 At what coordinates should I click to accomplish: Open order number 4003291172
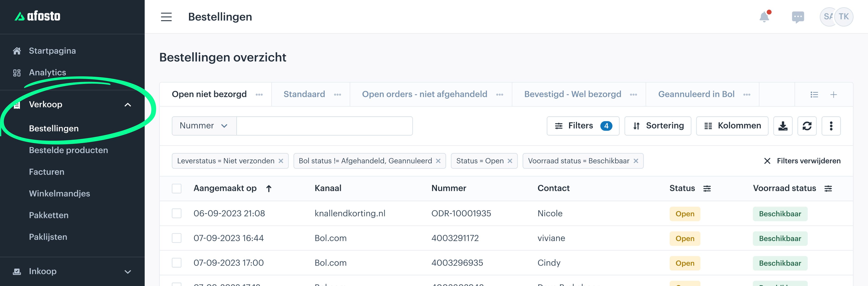(455, 238)
